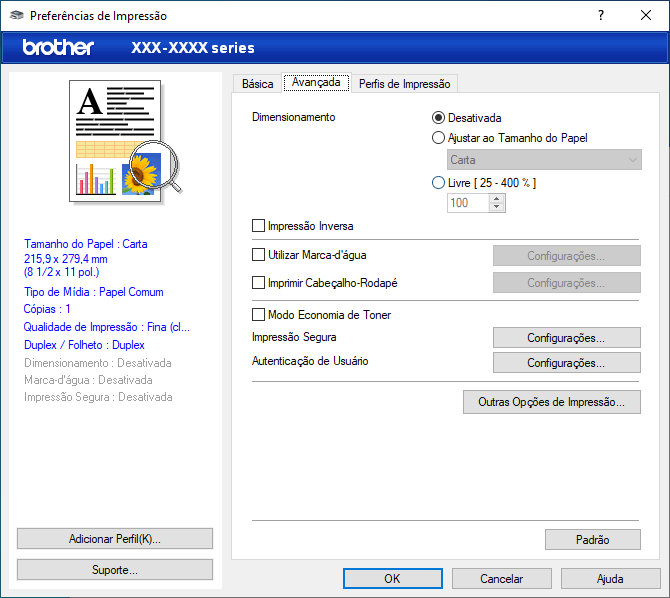Enable Imprimir Cabeçalho-Rodapé checkbox
The height and width of the screenshot is (598, 670).
click(260, 283)
